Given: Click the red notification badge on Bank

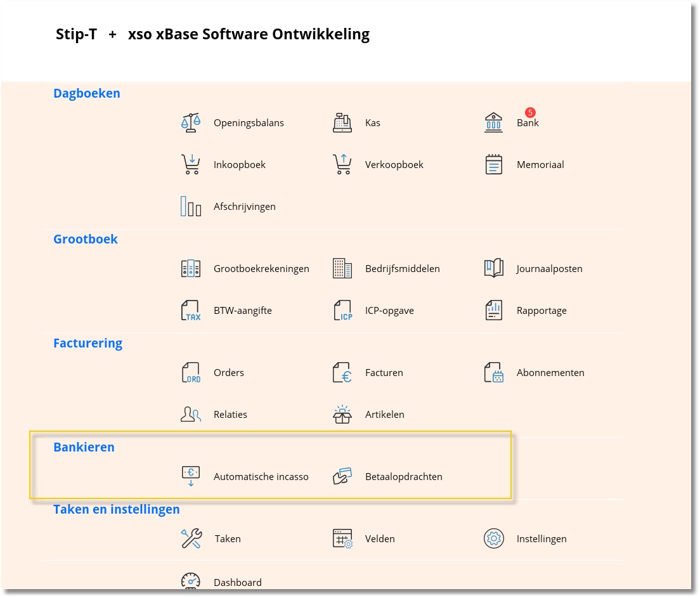Looking at the screenshot, I should tap(530, 112).
